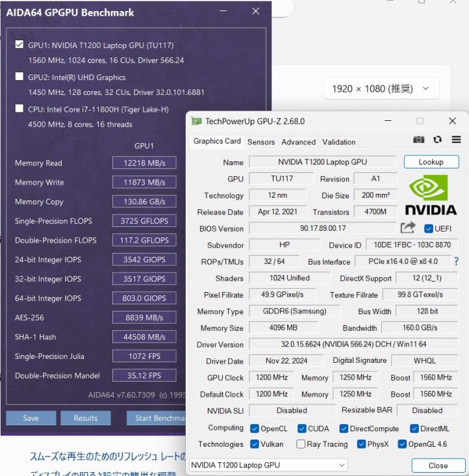Click the Release Date Apr 12, 2021 field
This screenshot has width=469, height=476.
pyautogui.click(x=278, y=211)
